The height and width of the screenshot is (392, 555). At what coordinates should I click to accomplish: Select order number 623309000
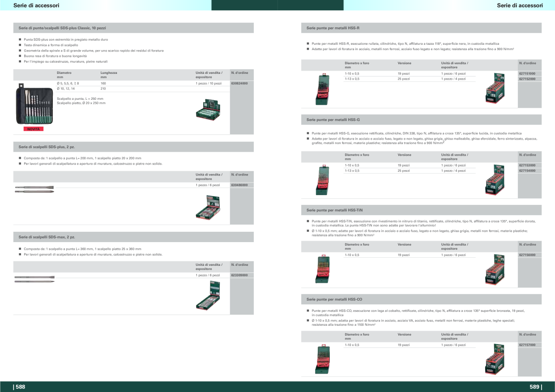(239, 275)
